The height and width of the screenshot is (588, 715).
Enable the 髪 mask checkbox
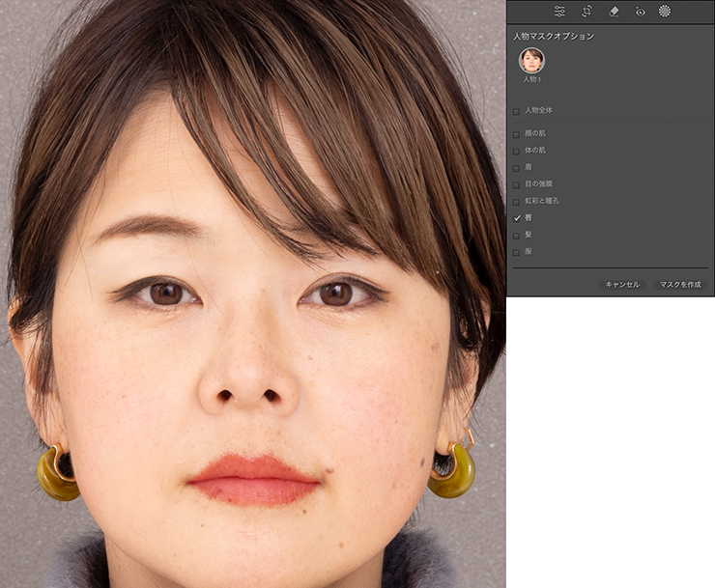[517, 235]
